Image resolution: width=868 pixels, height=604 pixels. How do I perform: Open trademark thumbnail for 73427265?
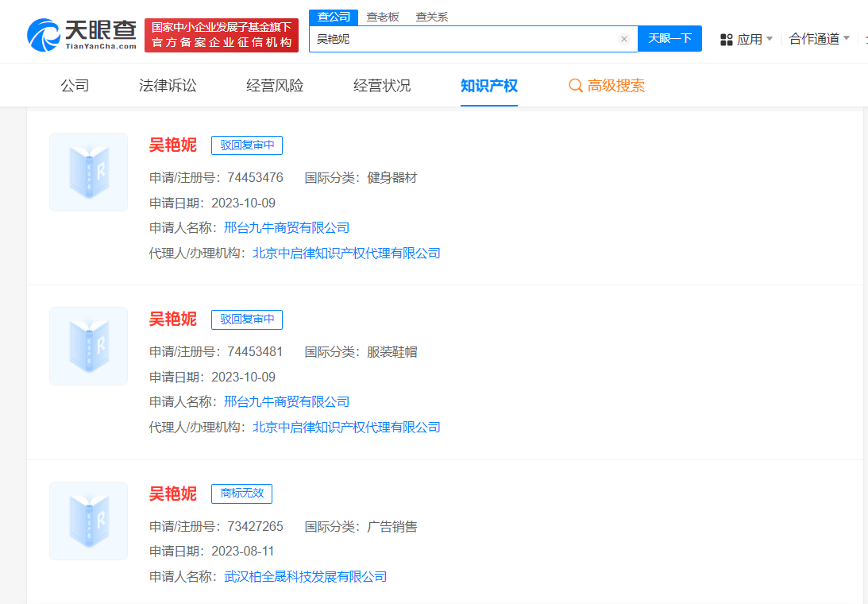[89, 521]
